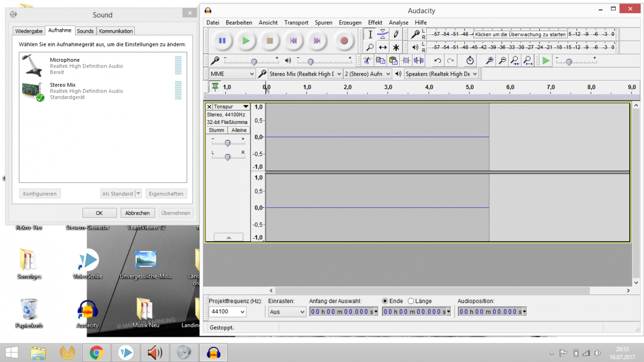Open Google Chrome from the taskbar

[96, 352]
